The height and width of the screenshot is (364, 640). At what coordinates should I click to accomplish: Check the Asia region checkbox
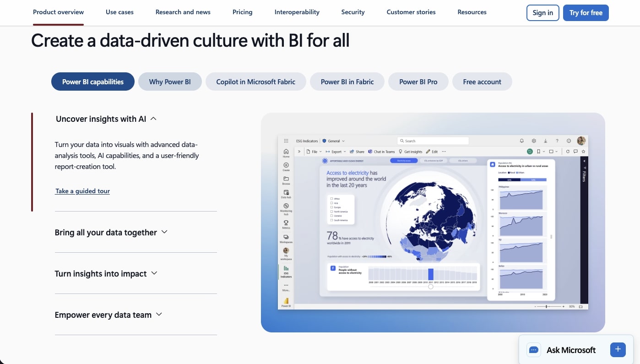tap(331, 203)
